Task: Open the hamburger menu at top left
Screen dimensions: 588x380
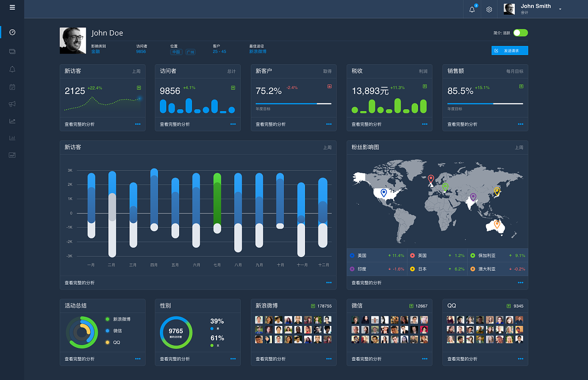Action: tap(12, 7)
